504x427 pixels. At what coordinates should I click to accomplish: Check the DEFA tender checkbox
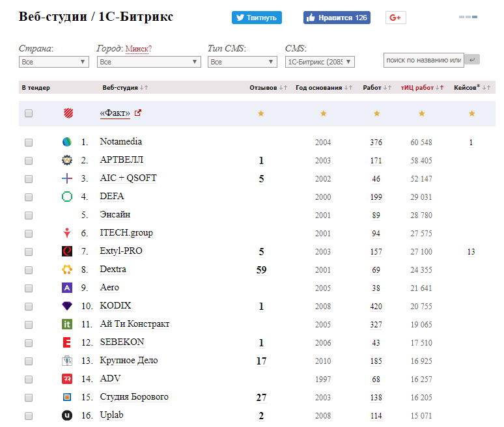(29, 197)
